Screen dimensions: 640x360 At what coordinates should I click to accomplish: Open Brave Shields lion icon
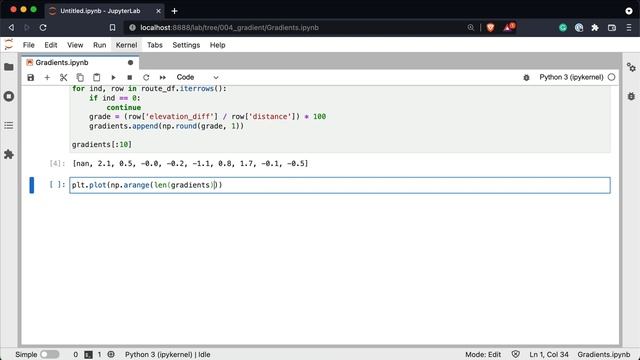tap(491, 27)
